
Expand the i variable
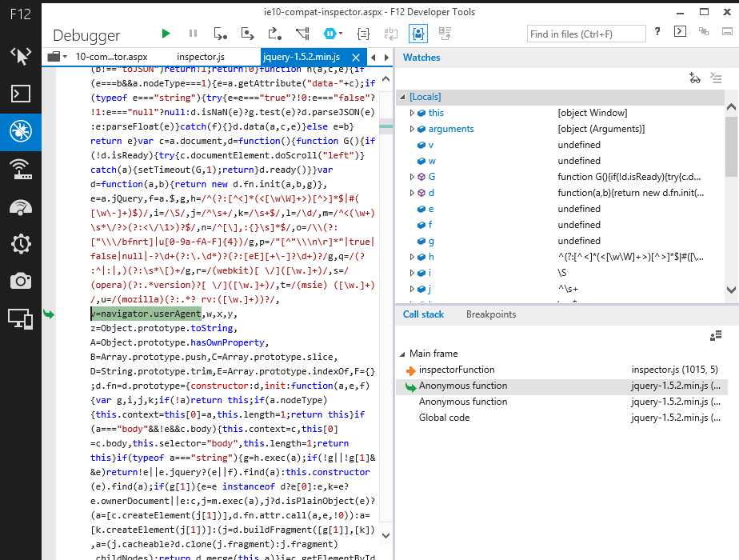[x=411, y=273]
